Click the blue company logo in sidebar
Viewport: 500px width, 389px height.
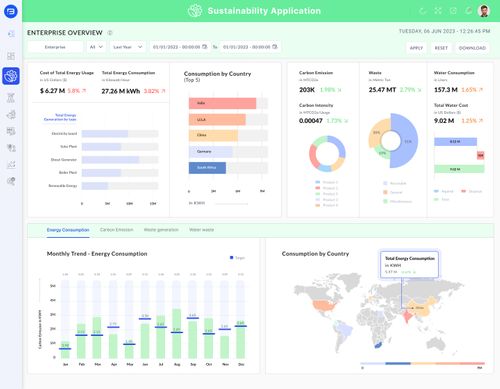pyautogui.click(x=11, y=11)
